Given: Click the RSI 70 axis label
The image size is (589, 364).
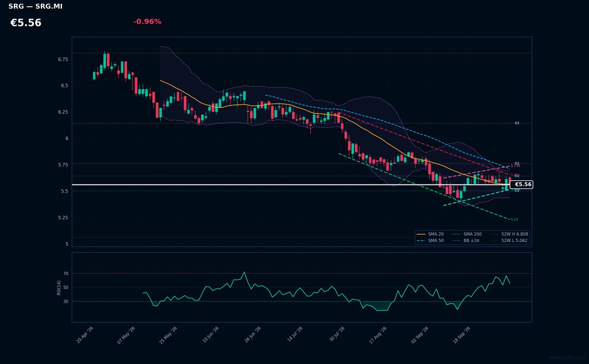Looking at the screenshot, I should [66, 274].
